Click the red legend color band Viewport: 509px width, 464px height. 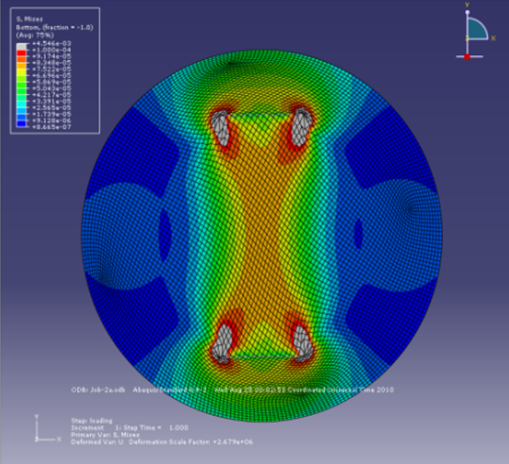point(21,53)
